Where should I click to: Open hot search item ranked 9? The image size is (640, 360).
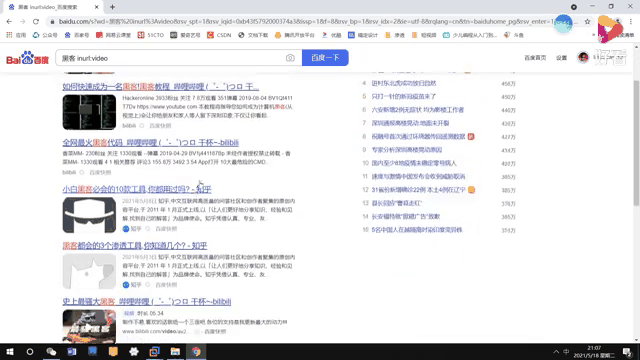(407, 150)
